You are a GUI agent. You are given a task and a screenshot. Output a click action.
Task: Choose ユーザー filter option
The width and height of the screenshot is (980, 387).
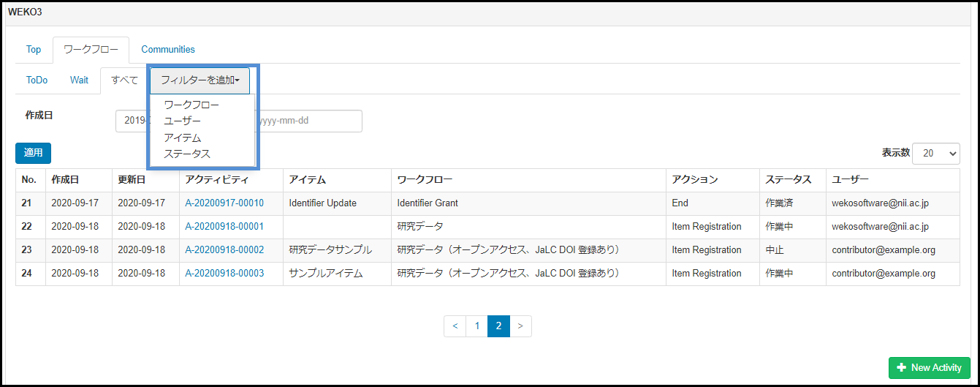click(182, 121)
